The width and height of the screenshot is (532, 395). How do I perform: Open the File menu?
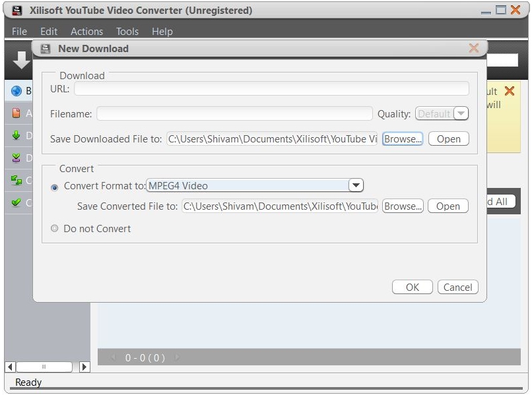(19, 32)
